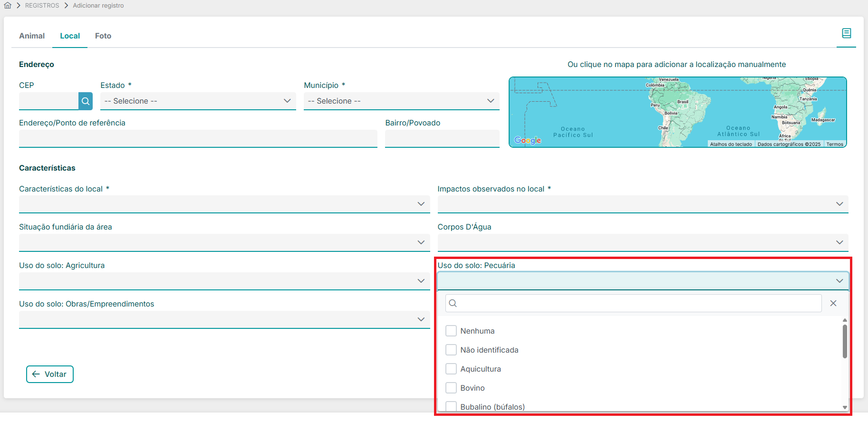Click scrollbar down arrow in Pecuária list
This screenshot has height=422, width=868.
point(845,407)
